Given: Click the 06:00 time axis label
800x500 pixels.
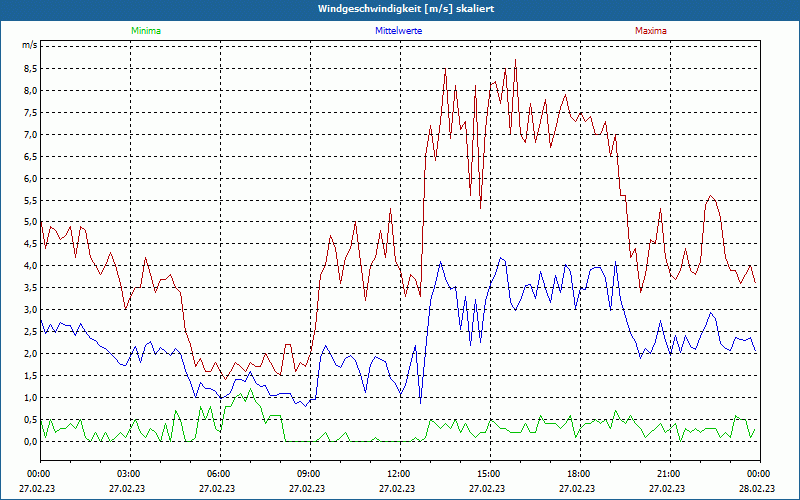Looking at the screenshot, I should [x=218, y=474].
